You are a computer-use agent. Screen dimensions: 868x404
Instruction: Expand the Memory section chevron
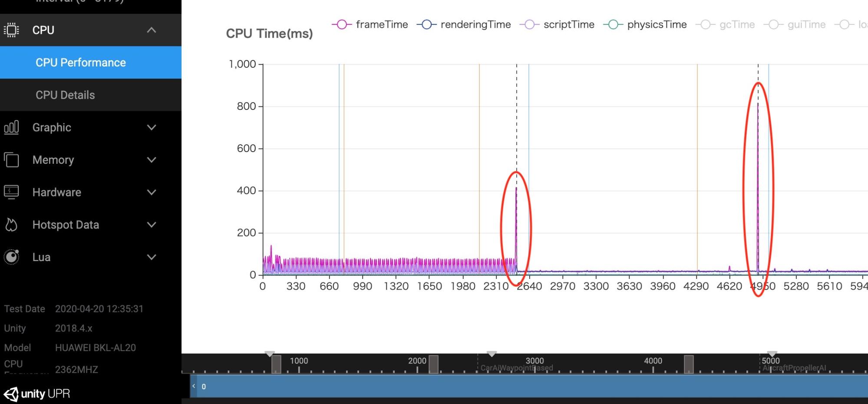[151, 160]
